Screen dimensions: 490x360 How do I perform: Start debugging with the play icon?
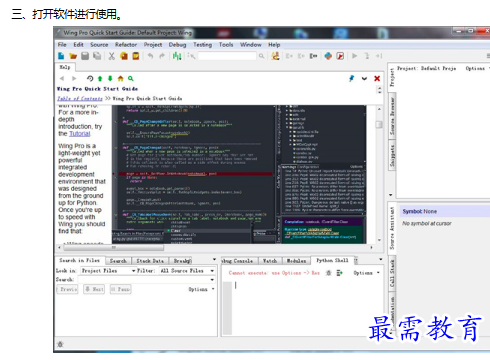coord(355,56)
